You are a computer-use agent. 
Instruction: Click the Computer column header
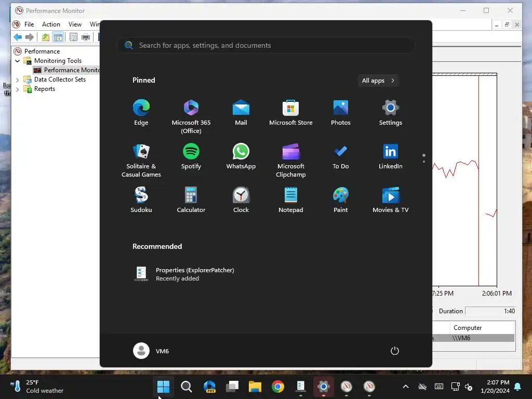482,328
